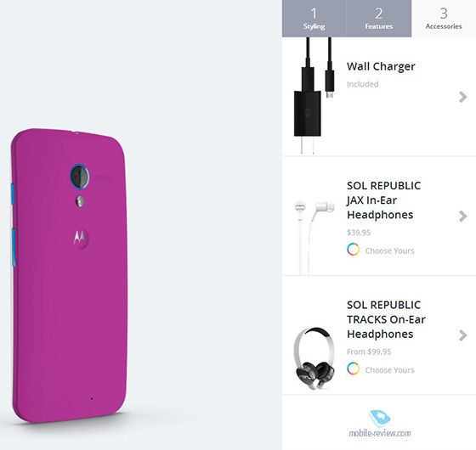Open SOL REPUBLIC TRACKS On-Ear Headphones title

pyautogui.click(x=386, y=319)
